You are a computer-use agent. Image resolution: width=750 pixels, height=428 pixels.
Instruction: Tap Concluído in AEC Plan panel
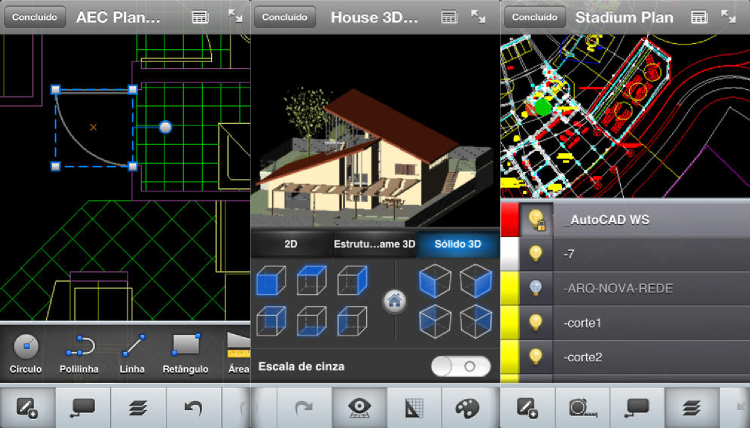(34, 17)
